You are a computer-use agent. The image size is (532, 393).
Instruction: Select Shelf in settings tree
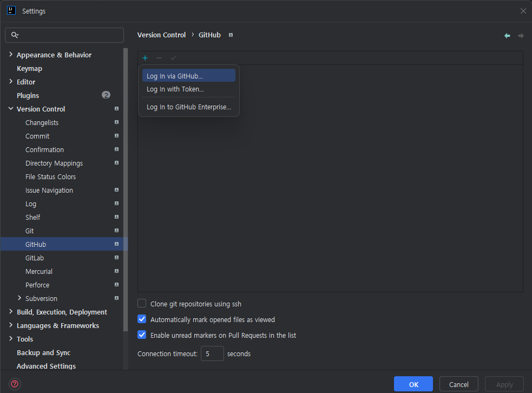[32, 217]
